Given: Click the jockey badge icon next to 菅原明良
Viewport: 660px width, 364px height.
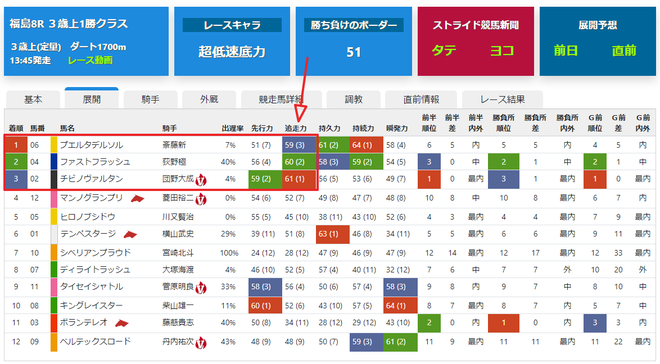Looking at the screenshot, I should tap(201, 287).
